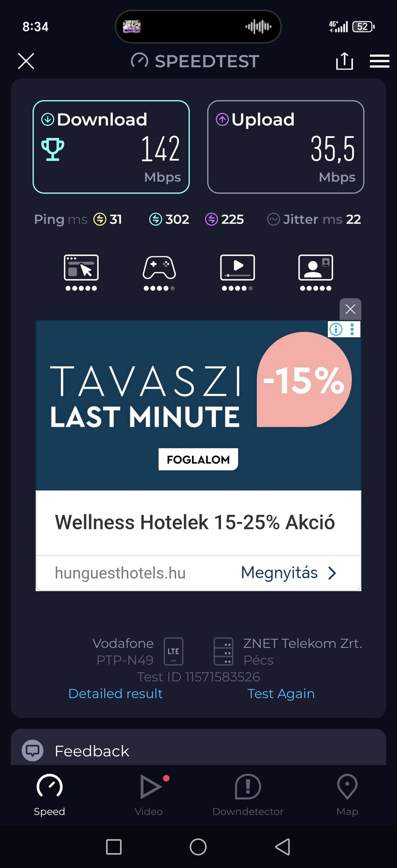This screenshot has width=397, height=868.
Task: Tap the gaming controller rating icon
Action: tap(159, 272)
